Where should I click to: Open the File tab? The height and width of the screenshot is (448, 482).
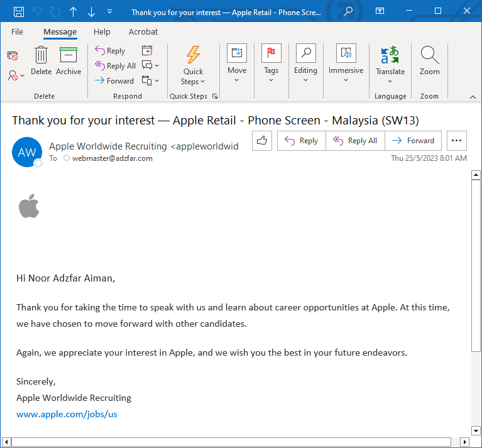click(17, 31)
